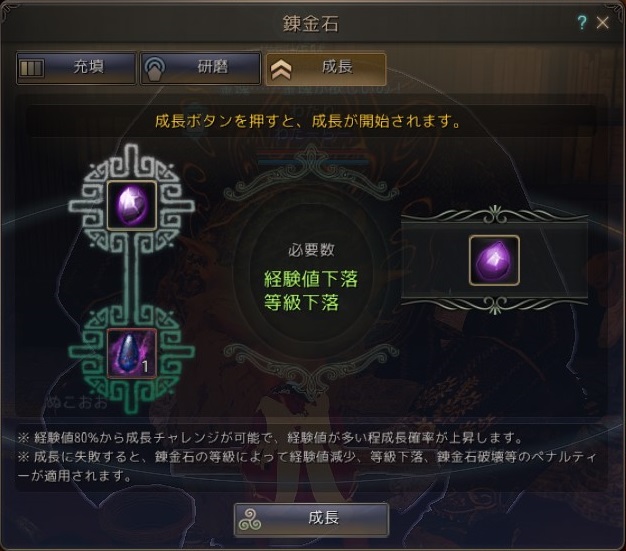The image size is (626, 551).
Task: Switch to the 研磨 tab
Action: pyautogui.click(x=200, y=68)
